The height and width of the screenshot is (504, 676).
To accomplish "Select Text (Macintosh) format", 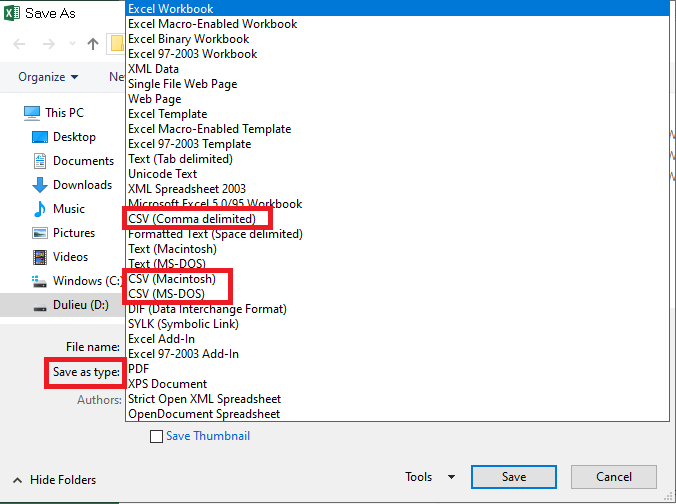I will pyautogui.click(x=397, y=249).
